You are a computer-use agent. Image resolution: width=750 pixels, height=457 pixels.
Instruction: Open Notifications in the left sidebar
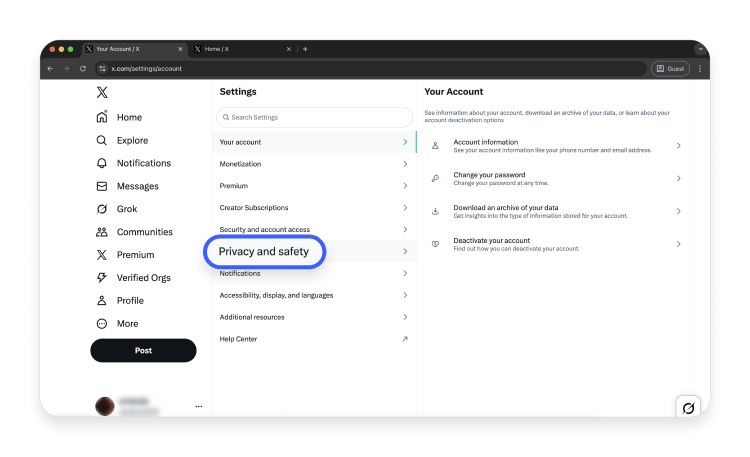point(133,163)
